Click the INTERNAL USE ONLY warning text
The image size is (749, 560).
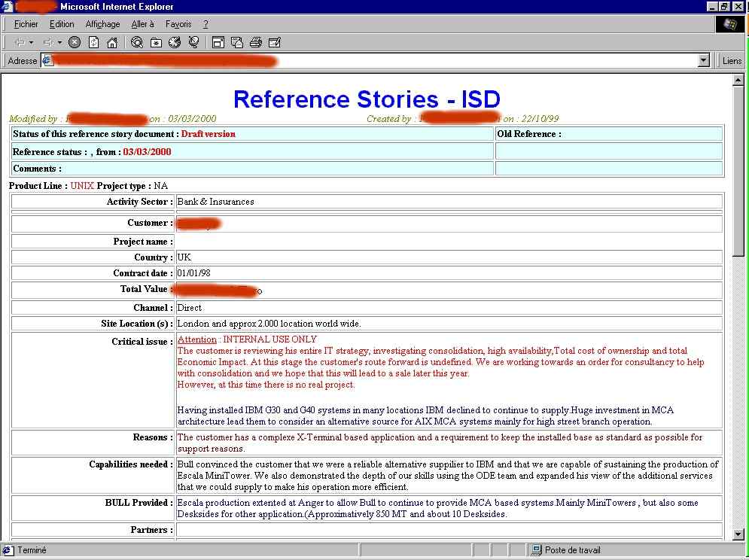pyautogui.click(x=270, y=339)
